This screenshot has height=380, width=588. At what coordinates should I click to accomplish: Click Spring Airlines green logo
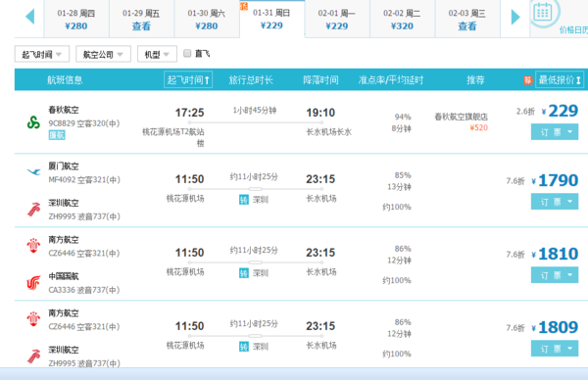pyautogui.click(x=33, y=122)
